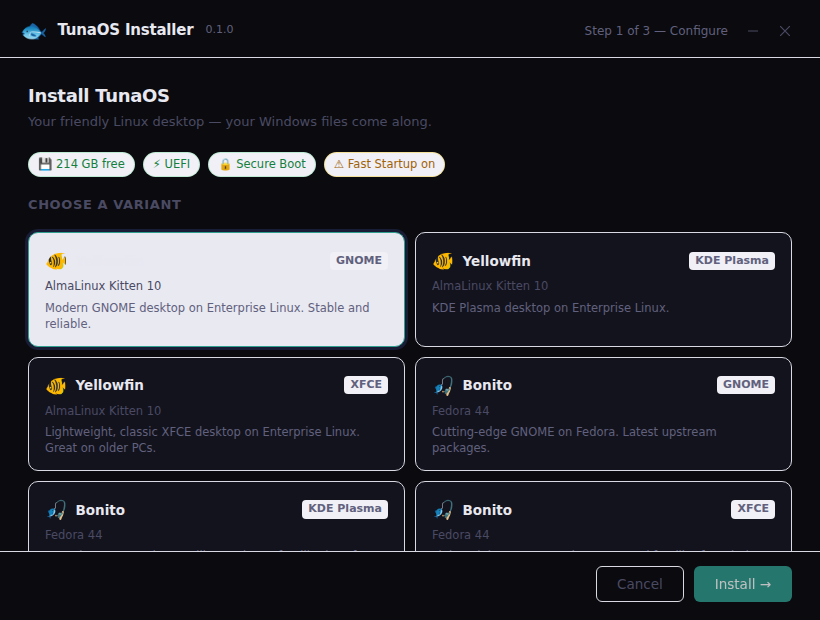Select the Yellowfin KDE Plasma variant card

(603, 290)
